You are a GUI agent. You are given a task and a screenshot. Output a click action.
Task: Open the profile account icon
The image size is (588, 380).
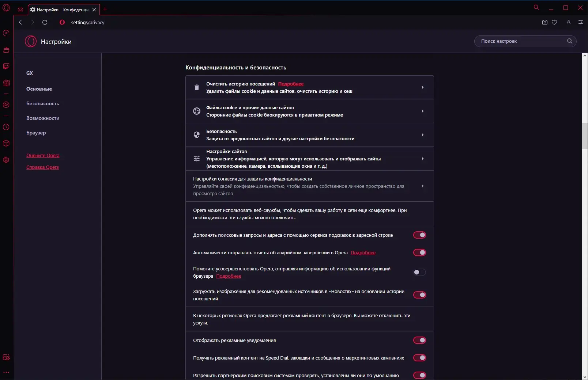[x=569, y=22]
